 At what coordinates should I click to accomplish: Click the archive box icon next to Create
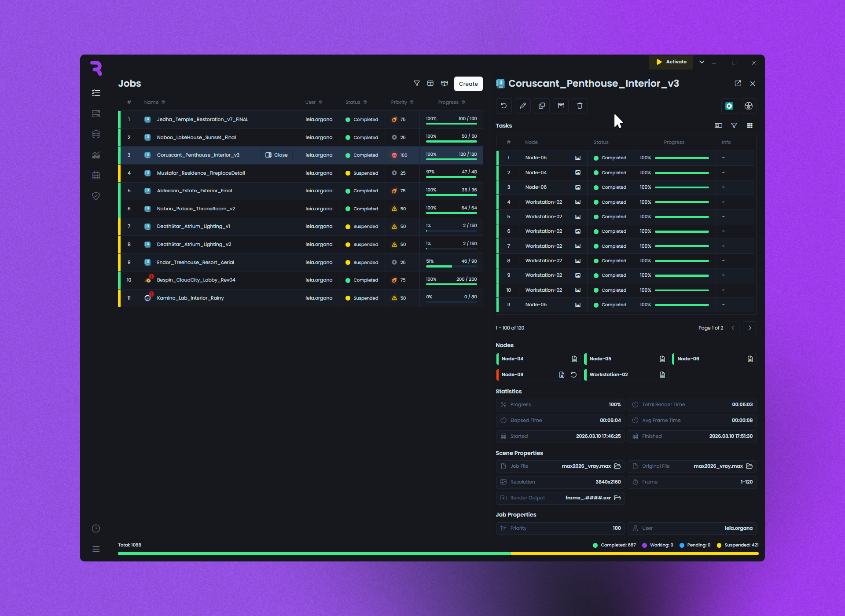coord(445,83)
